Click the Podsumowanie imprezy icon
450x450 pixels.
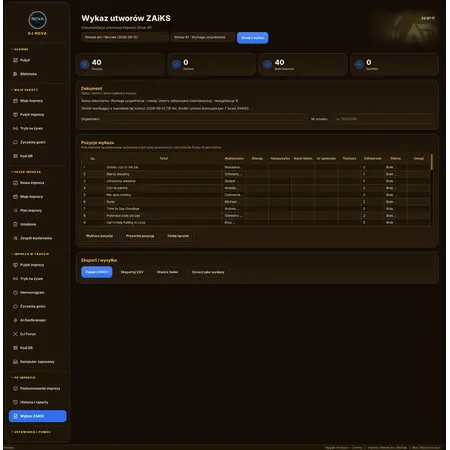coord(15,389)
